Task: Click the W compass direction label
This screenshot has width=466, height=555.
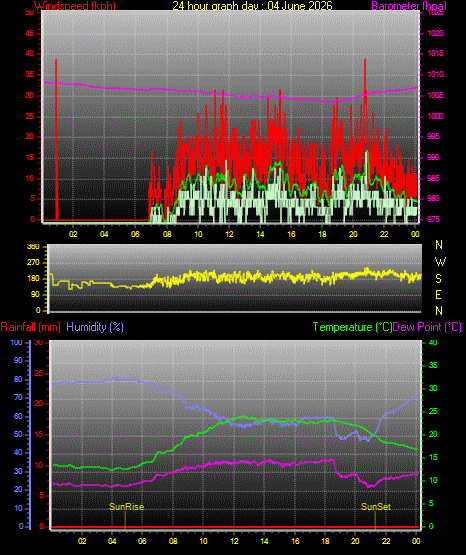Action: (x=440, y=262)
